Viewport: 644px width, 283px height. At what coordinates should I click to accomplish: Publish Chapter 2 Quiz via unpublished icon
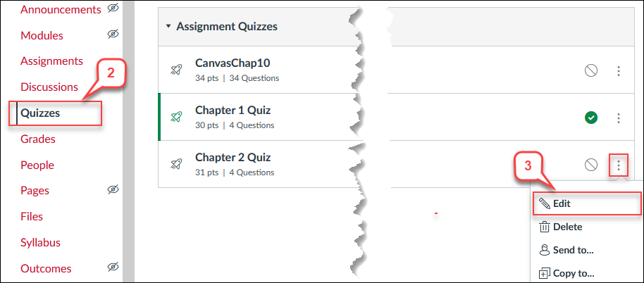(x=591, y=165)
